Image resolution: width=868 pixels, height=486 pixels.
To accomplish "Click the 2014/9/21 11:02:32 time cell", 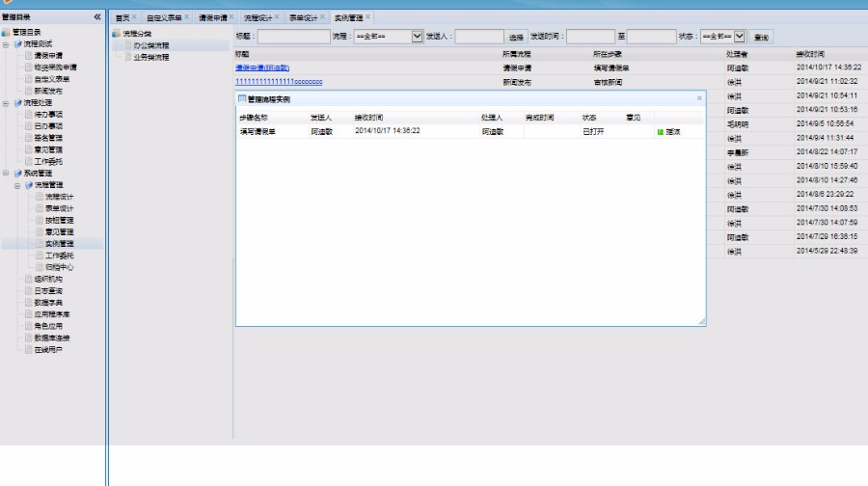I will point(827,81).
